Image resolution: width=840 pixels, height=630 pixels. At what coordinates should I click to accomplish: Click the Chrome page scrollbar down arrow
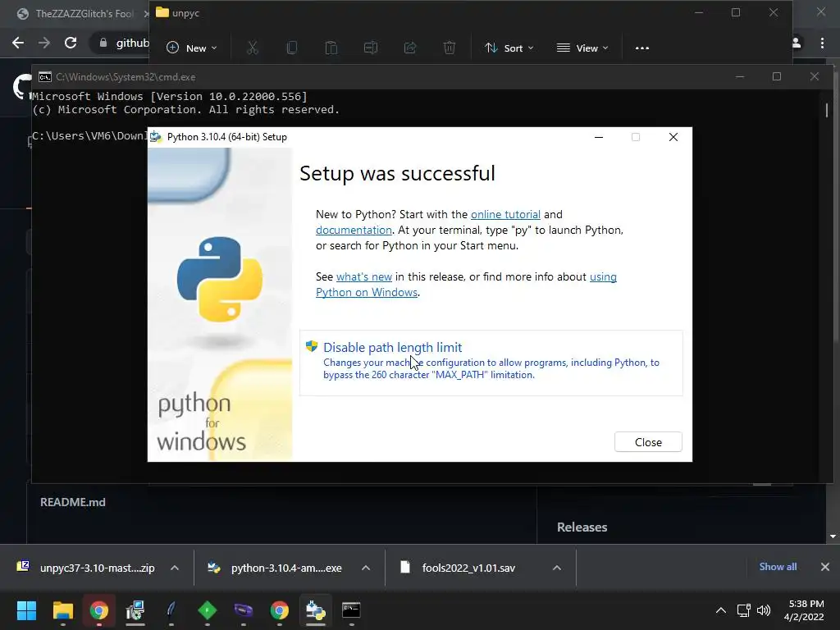click(x=833, y=536)
